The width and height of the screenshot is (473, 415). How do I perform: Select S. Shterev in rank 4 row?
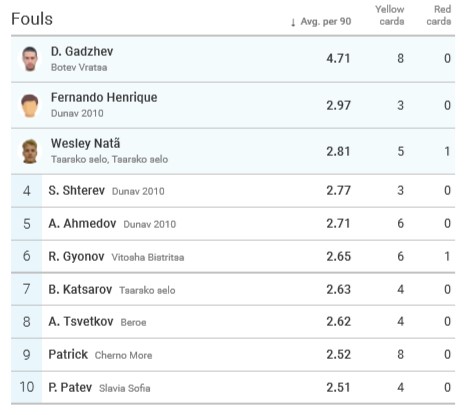(x=77, y=190)
